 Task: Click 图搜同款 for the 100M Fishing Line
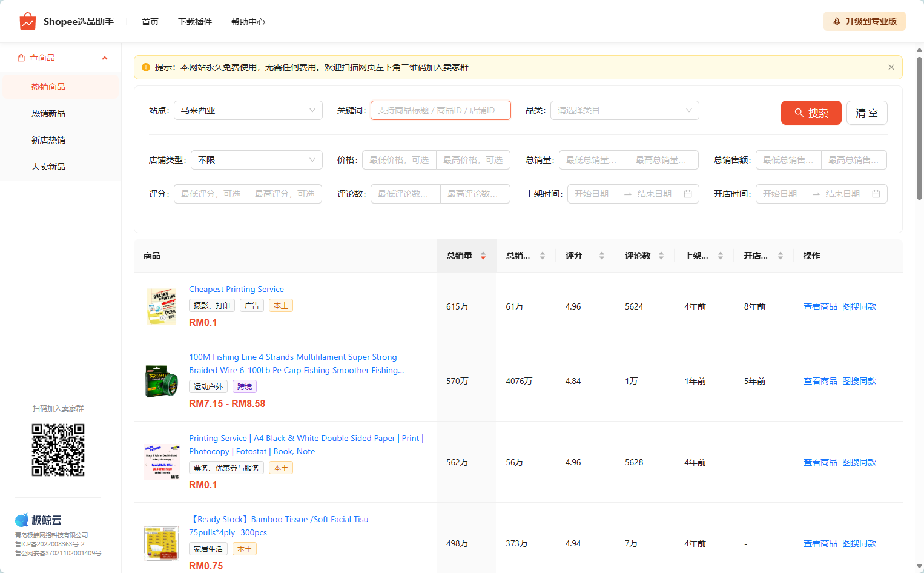coord(859,381)
